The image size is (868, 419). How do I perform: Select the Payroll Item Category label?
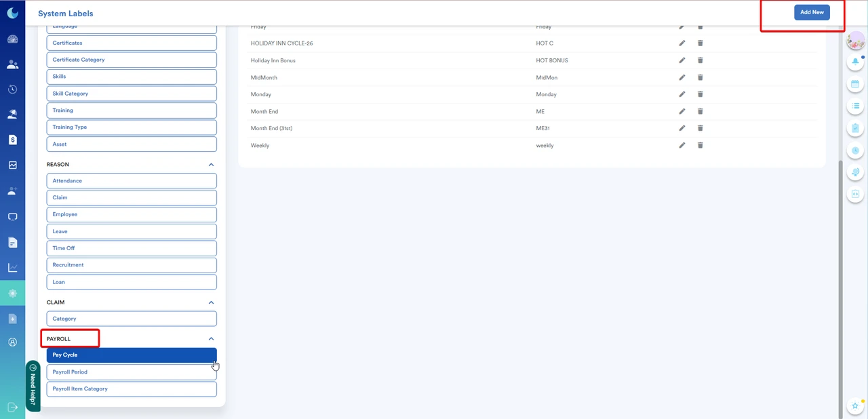[132, 389]
